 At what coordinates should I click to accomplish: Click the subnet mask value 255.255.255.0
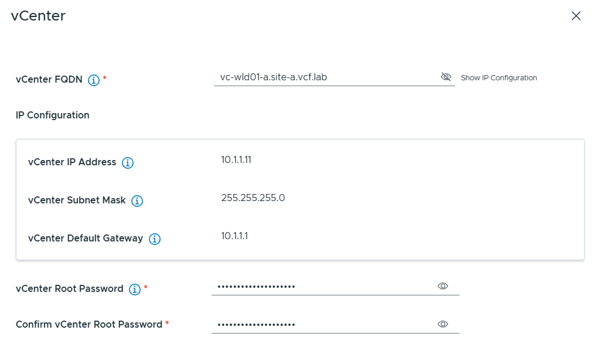[x=253, y=198]
